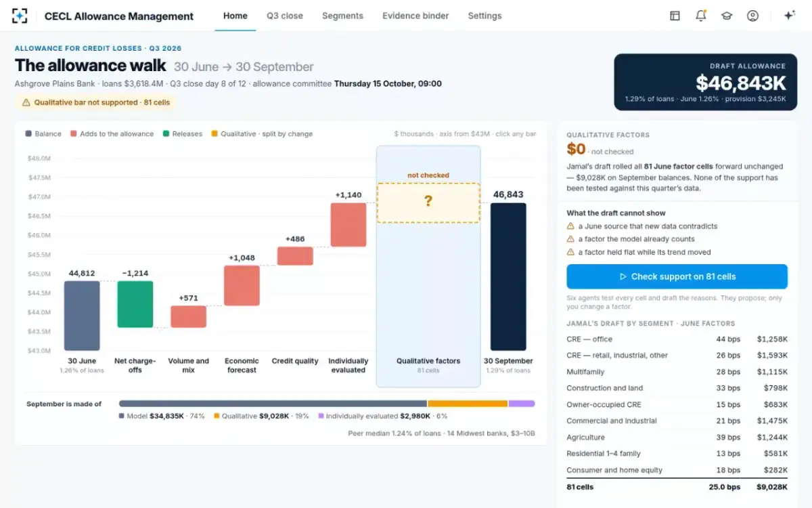Open the user profile icon
This screenshot has width=812, height=508.
(752, 16)
